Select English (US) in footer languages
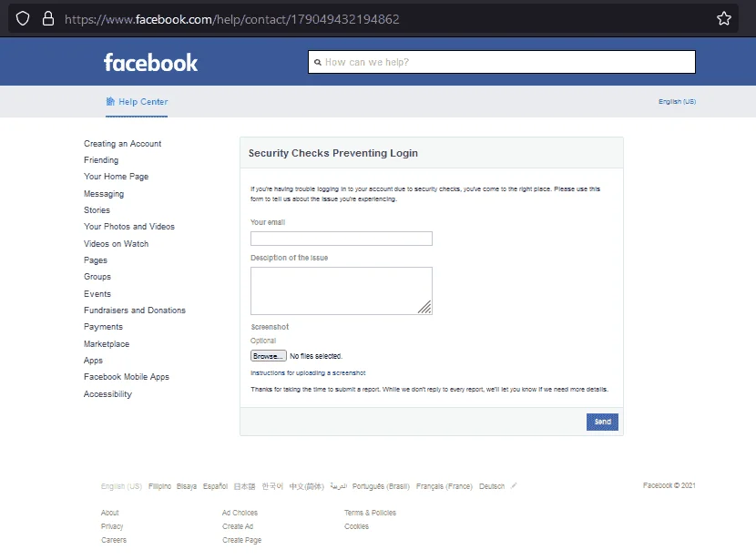 [121, 486]
